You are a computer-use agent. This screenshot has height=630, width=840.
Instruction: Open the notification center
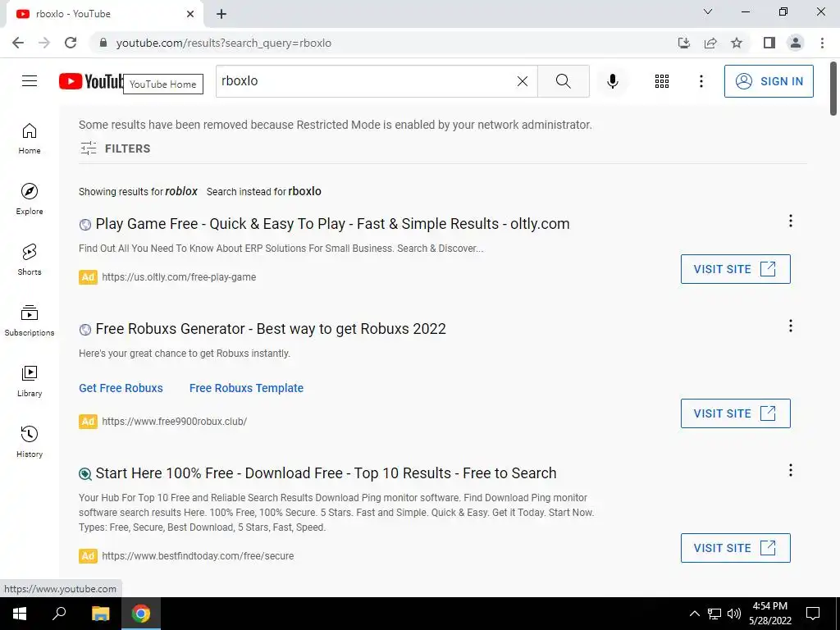point(813,614)
